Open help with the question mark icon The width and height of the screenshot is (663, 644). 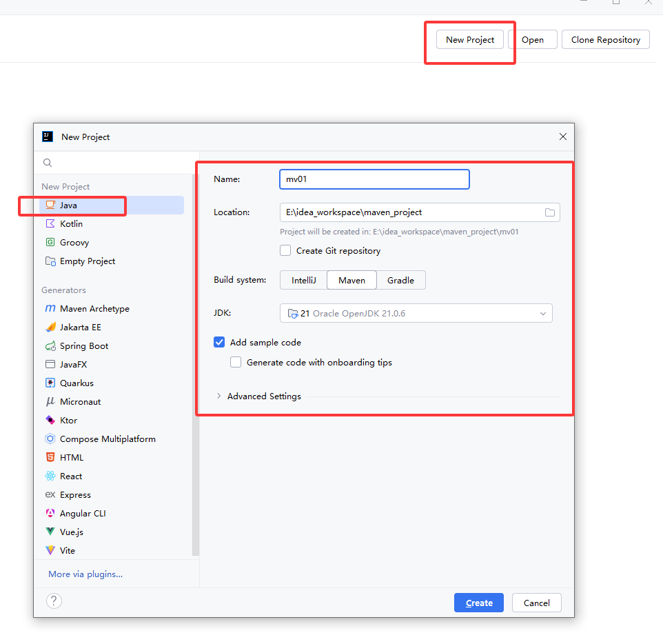tap(54, 601)
